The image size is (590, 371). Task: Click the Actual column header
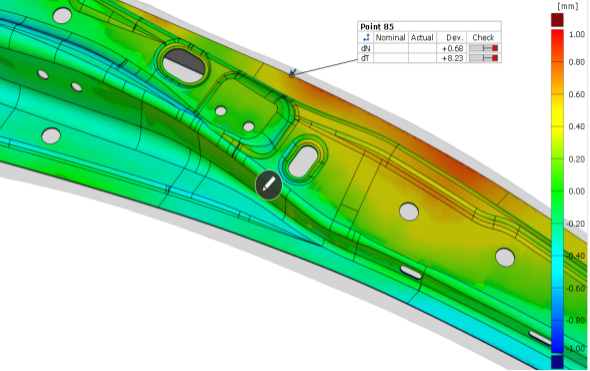tap(422, 38)
